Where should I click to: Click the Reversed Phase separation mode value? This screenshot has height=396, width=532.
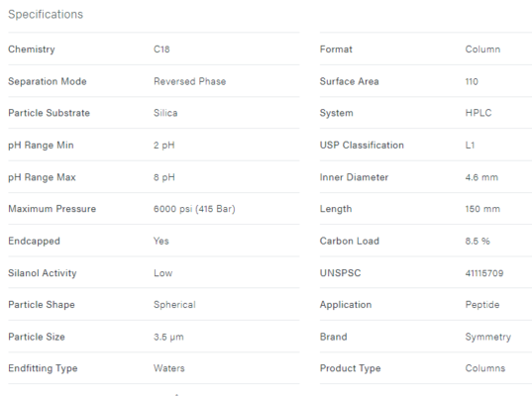click(x=189, y=81)
